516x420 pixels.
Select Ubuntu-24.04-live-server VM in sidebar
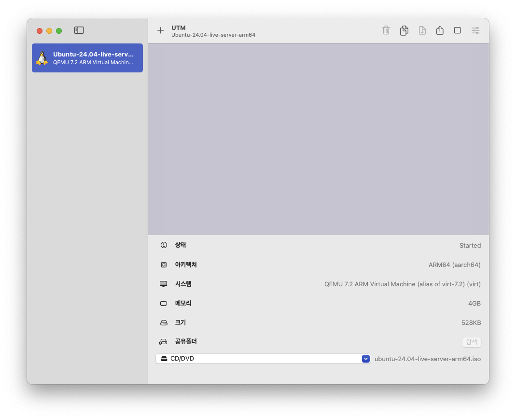[x=87, y=58]
